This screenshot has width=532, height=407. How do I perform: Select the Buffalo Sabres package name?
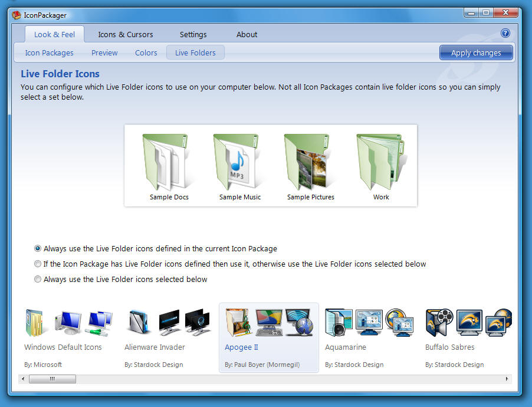click(449, 347)
